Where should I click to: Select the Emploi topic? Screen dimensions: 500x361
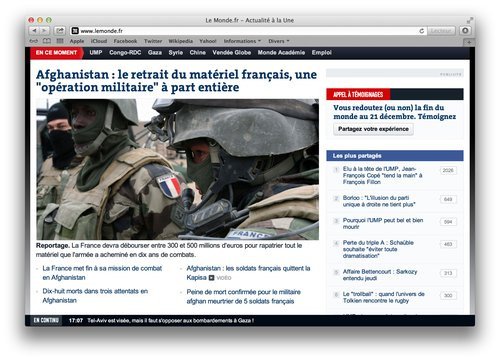click(322, 52)
